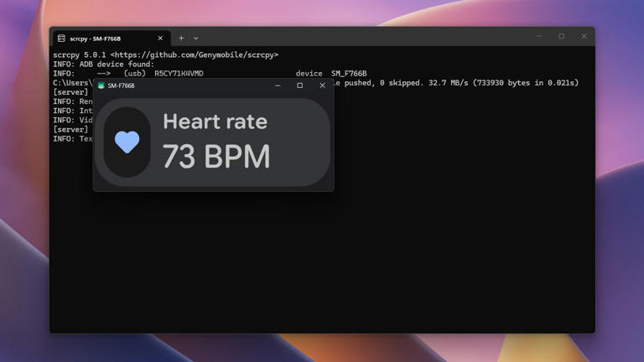Minimize the SM-F766B mirror window

[x=278, y=85]
